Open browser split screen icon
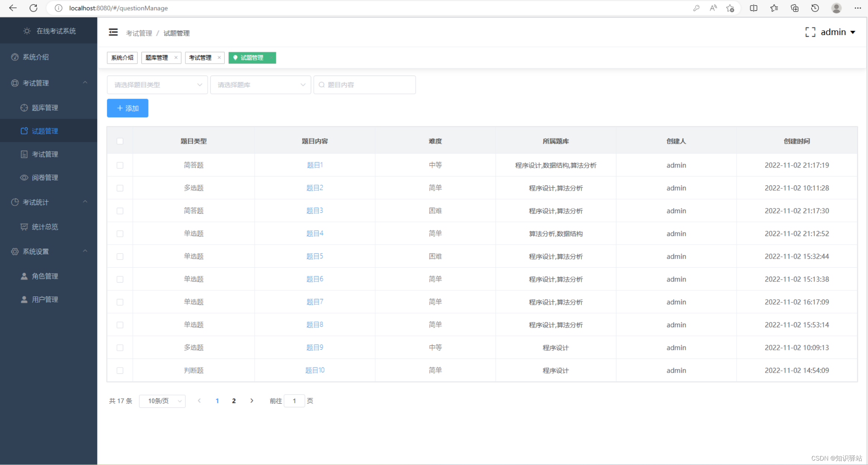Screen dimensions: 868x465 click(x=753, y=8)
